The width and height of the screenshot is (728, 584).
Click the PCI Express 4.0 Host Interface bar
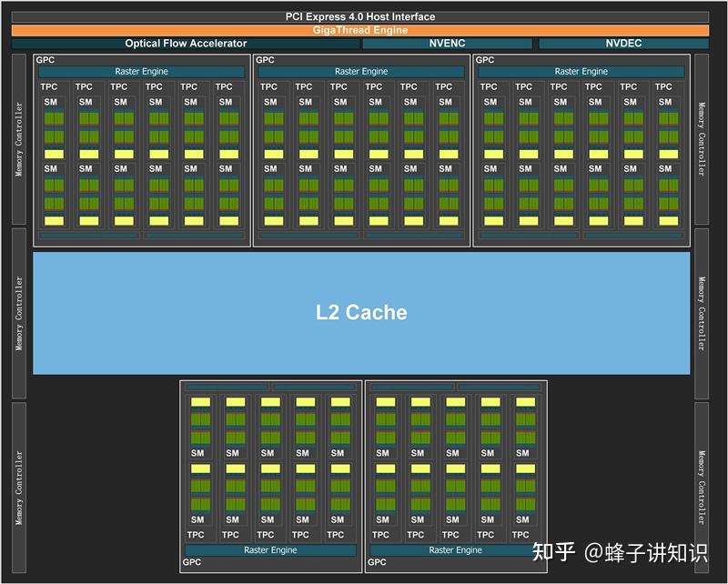[360, 17]
